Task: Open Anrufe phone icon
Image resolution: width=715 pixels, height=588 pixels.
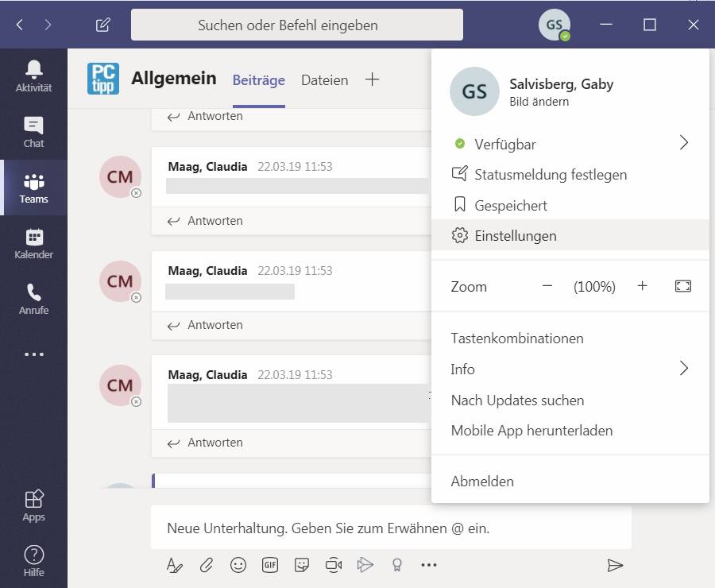Action: point(33,299)
